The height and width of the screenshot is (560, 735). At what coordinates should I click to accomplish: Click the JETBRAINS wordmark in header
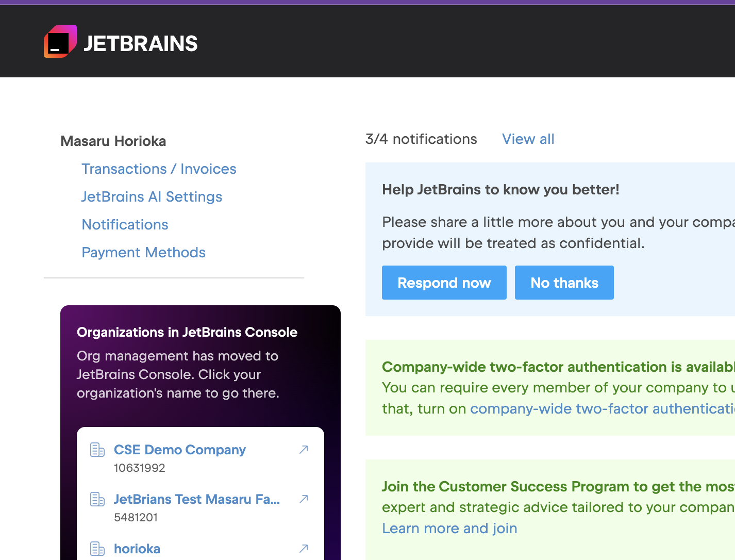pos(140,44)
